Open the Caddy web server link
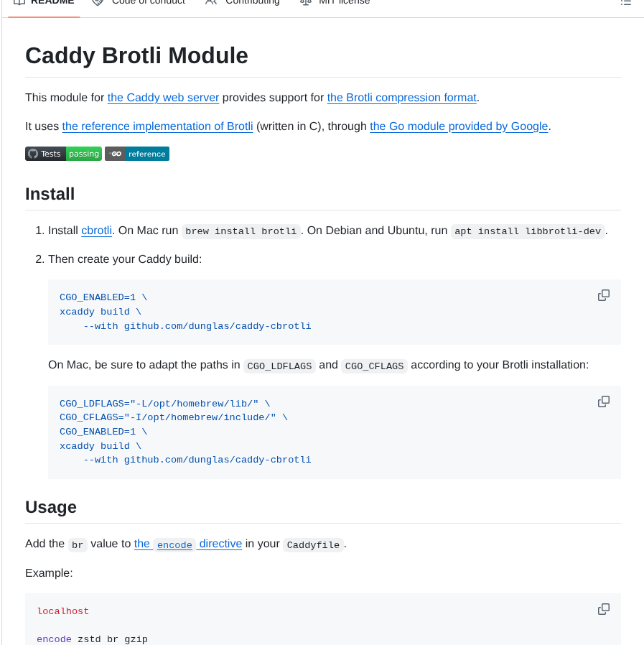 click(162, 98)
